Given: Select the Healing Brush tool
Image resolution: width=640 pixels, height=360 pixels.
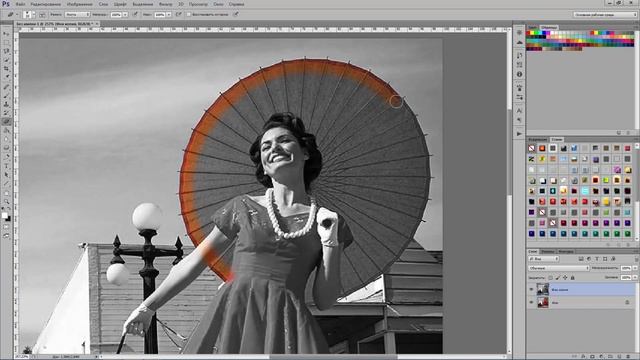Looking at the screenshot, I should tap(6, 87).
